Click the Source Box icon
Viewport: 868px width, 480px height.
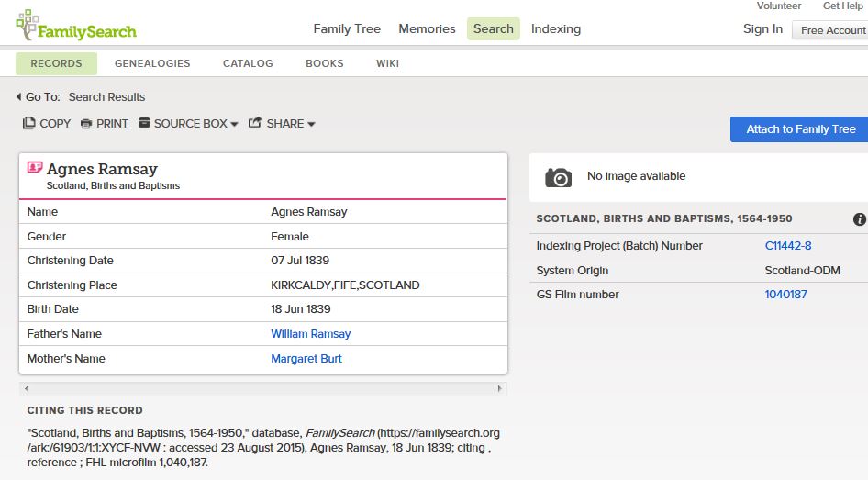[144, 123]
